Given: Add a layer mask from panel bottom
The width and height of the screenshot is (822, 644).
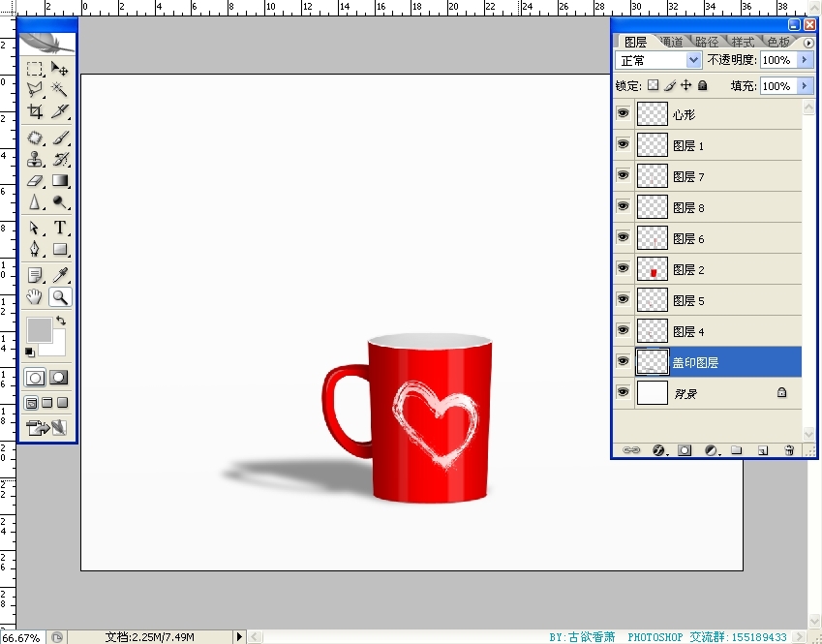Looking at the screenshot, I should coord(685,450).
